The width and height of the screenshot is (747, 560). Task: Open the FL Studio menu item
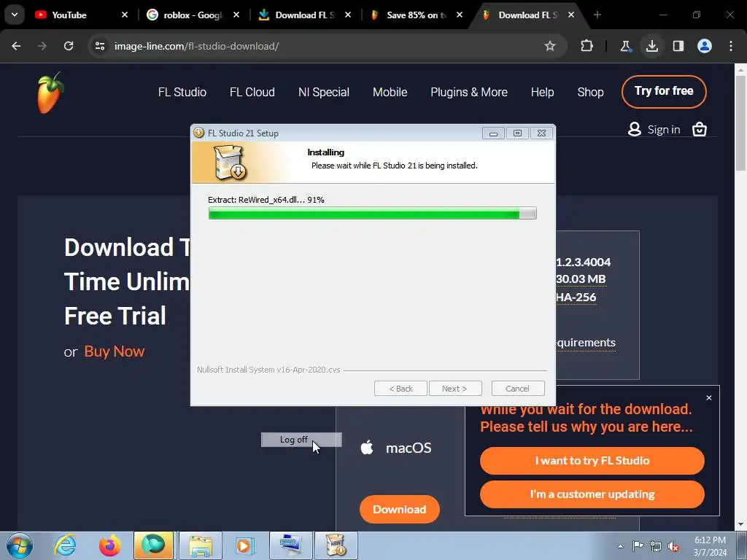coord(182,93)
